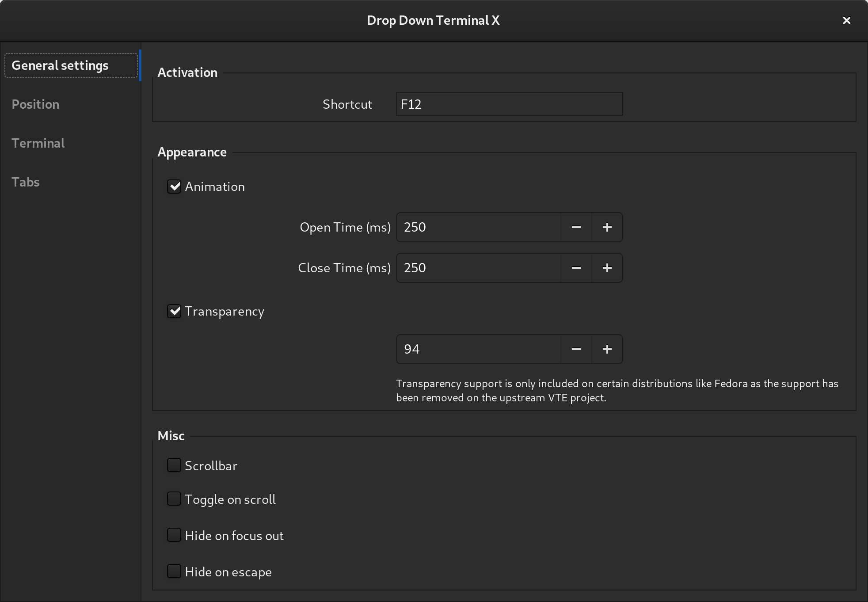
Task: Click the Open Time value field
Action: click(478, 227)
